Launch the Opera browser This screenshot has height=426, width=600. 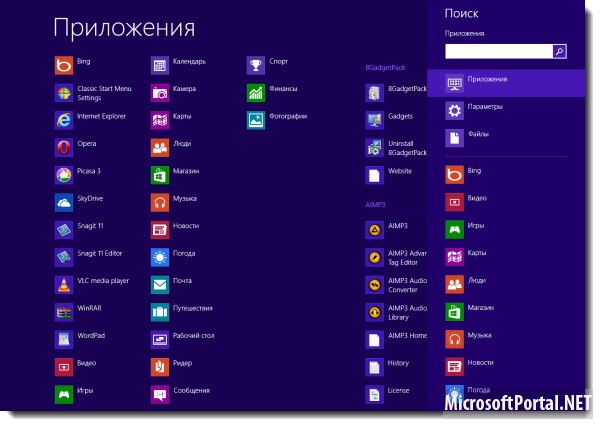pyautogui.click(x=75, y=148)
